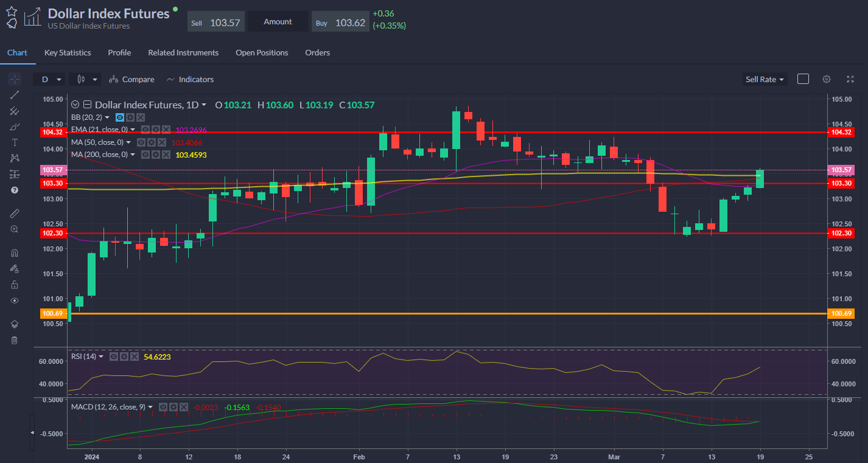The height and width of the screenshot is (463, 868).
Task: Open MA (50) settings gear
Action: 151,142
